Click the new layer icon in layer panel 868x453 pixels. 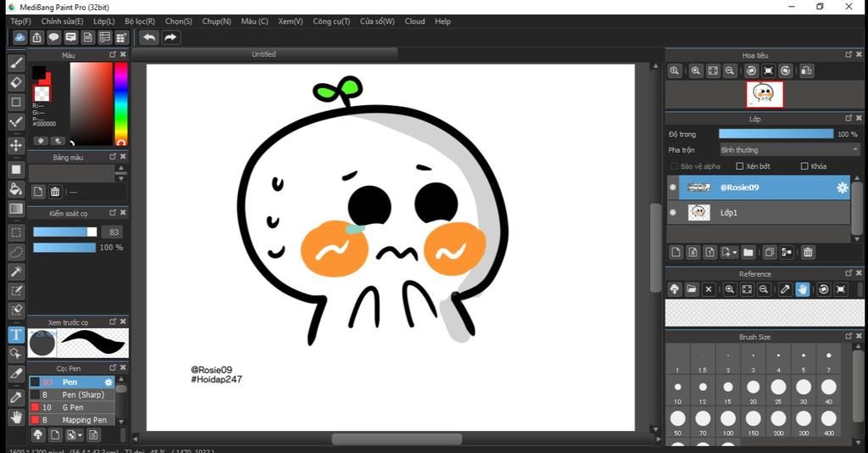[x=676, y=253]
